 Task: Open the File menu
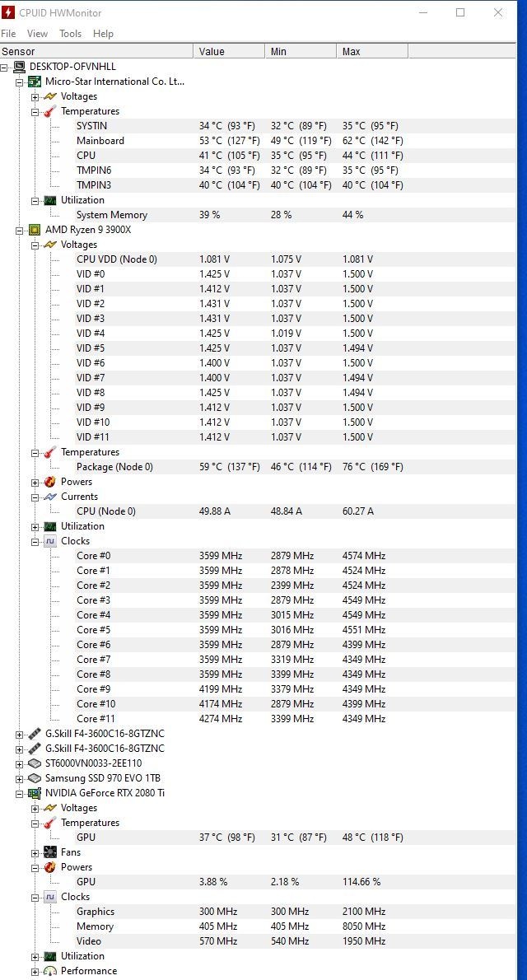[8, 33]
